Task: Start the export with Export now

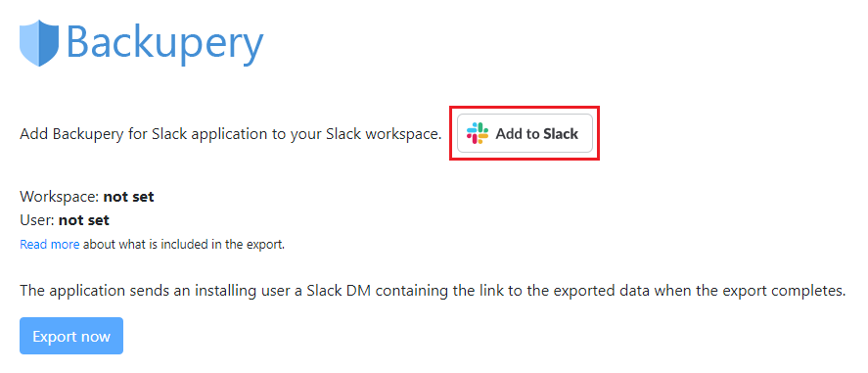Action: pos(71,336)
